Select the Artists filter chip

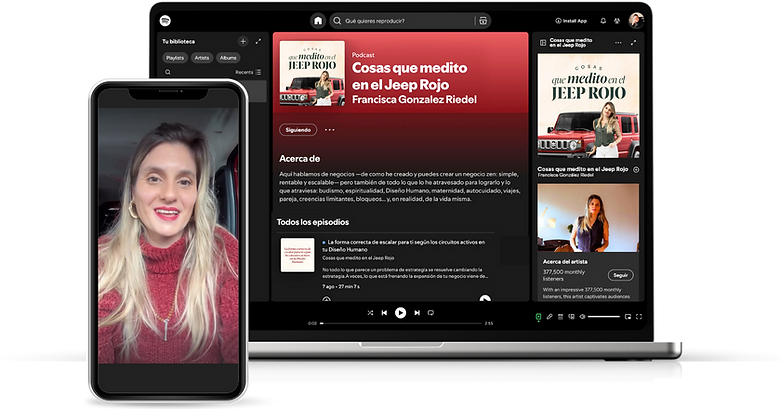[201, 58]
